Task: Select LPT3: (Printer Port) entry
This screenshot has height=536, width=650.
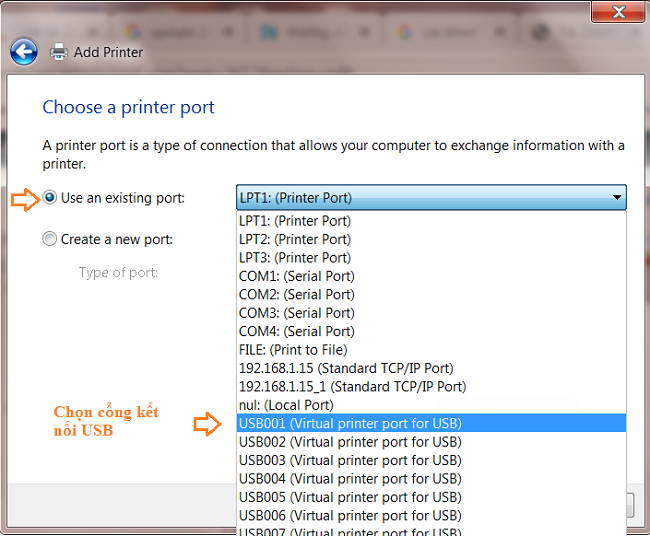Action: pyautogui.click(x=295, y=258)
